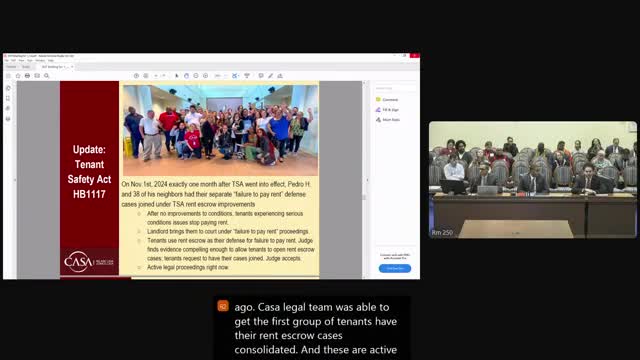Toggle the attachments paperclip panel
The image size is (640, 360).
(x=8, y=109)
